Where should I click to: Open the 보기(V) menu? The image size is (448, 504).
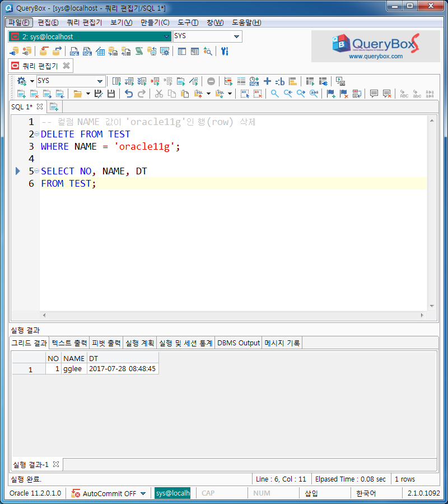(122, 22)
